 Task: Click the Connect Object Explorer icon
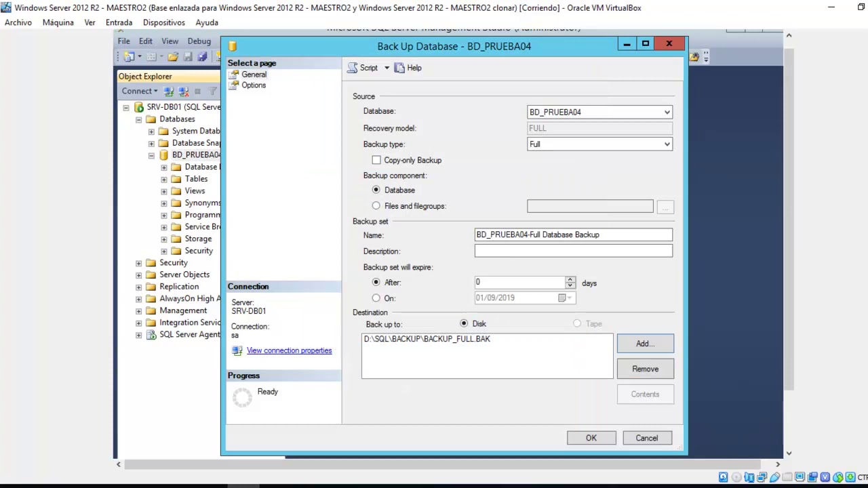[x=169, y=91]
